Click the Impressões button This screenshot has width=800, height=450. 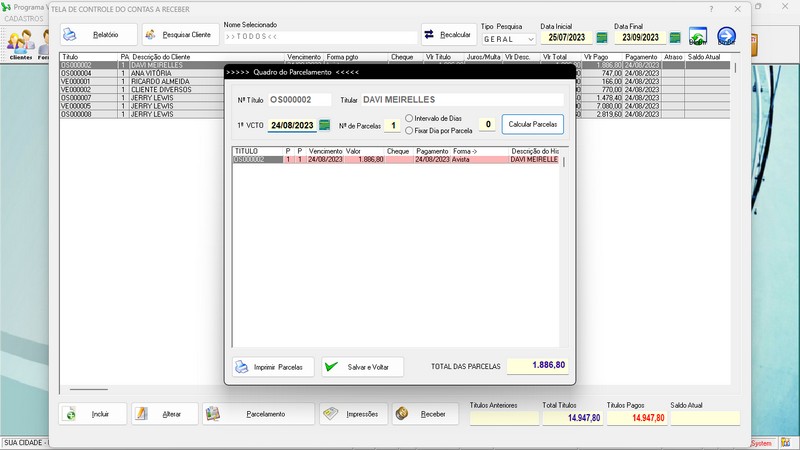coord(354,414)
